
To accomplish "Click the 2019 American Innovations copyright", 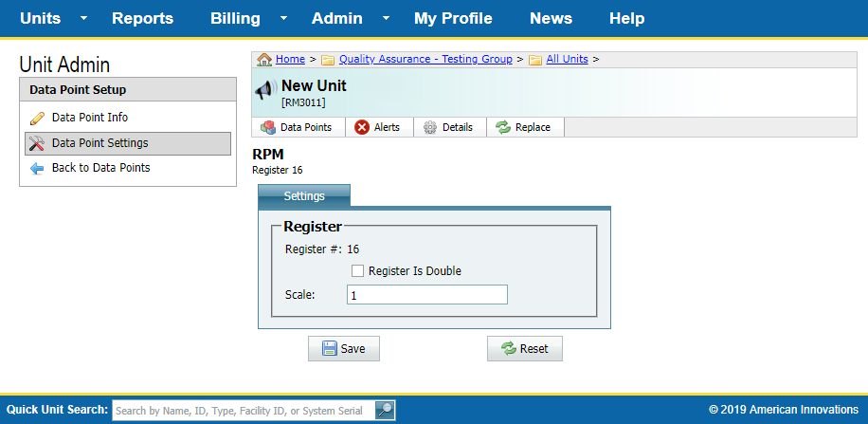I will click(x=784, y=410).
